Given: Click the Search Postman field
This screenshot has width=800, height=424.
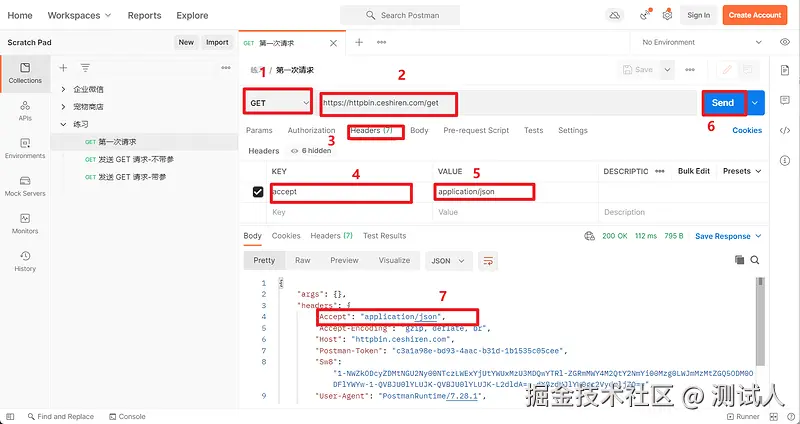Looking at the screenshot, I should tap(400, 15).
